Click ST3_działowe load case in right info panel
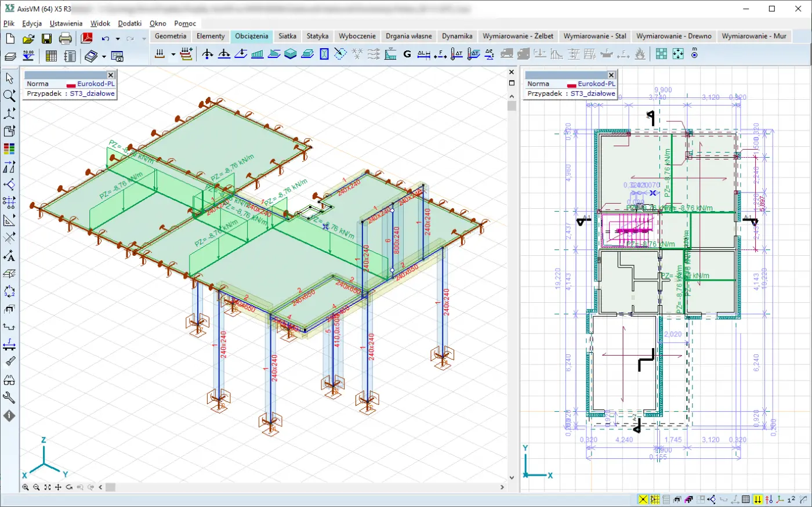This screenshot has height=507, width=812. 592,93
